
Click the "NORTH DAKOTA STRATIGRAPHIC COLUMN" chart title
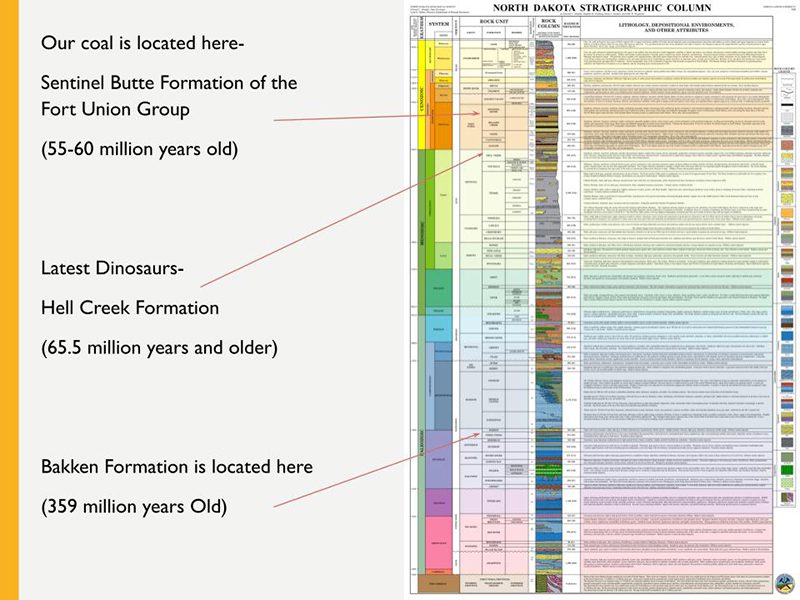[x=602, y=8]
